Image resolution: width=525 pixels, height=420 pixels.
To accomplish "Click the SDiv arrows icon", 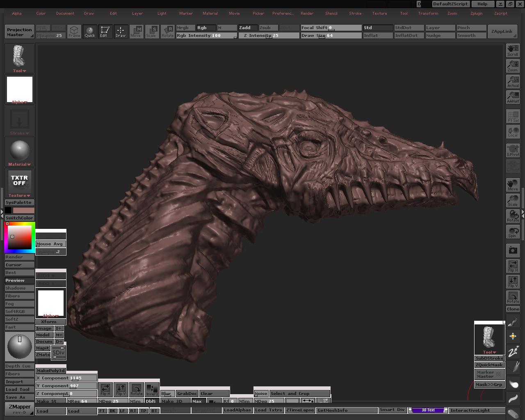I will tap(58, 353).
